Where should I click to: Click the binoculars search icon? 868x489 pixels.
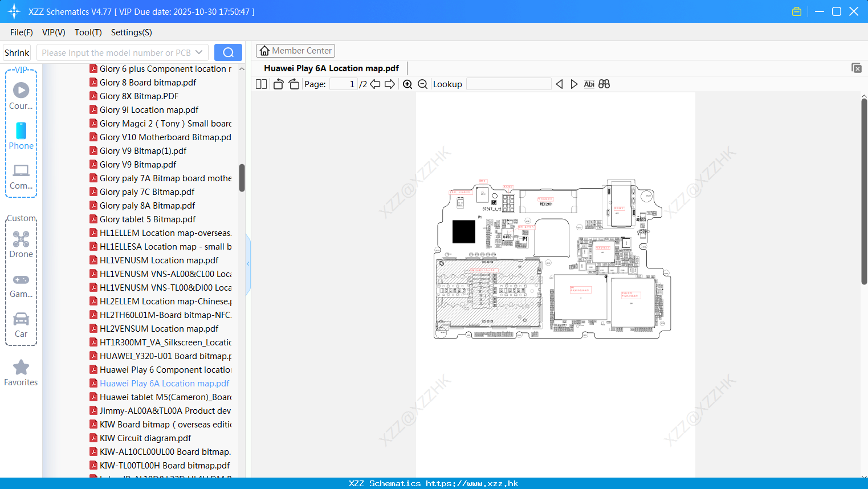(604, 84)
